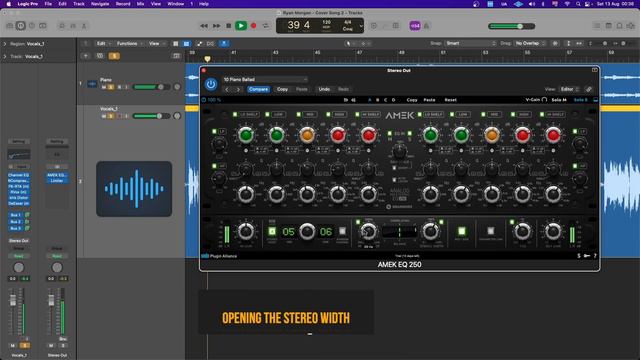640x360 pixels.
Task: Toggle the Auto Gain green button
Action: point(462,231)
